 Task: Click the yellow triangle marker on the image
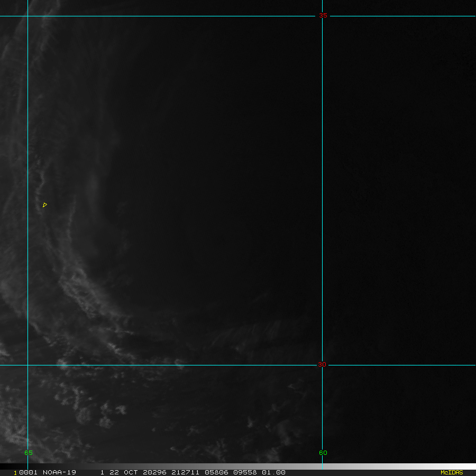(x=45, y=205)
